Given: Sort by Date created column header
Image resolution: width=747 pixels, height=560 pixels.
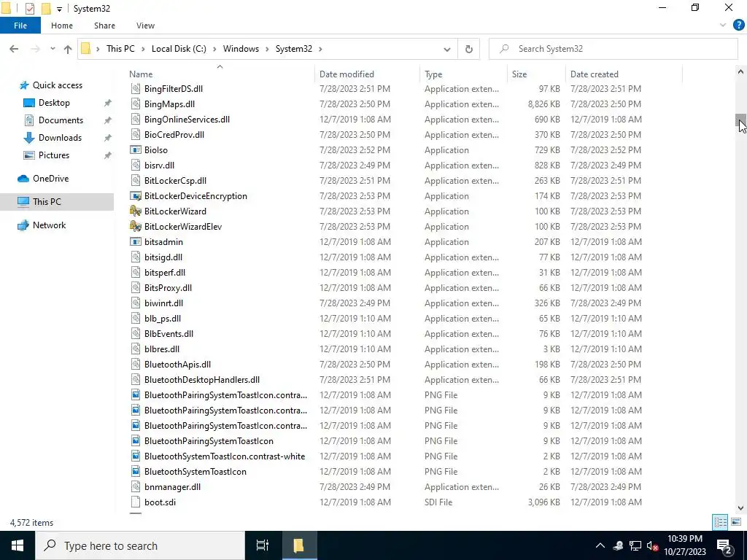Looking at the screenshot, I should (x=624, y=74).
